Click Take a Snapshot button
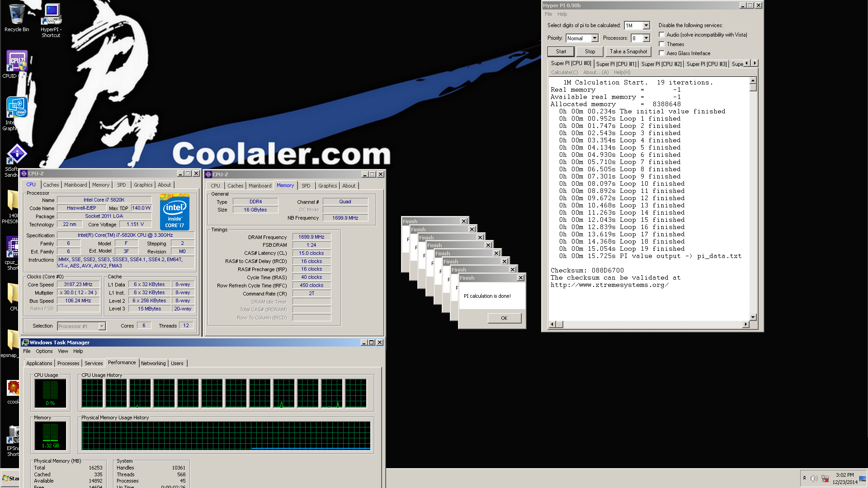This screenshot has height=488, width=868. (628, 52)
